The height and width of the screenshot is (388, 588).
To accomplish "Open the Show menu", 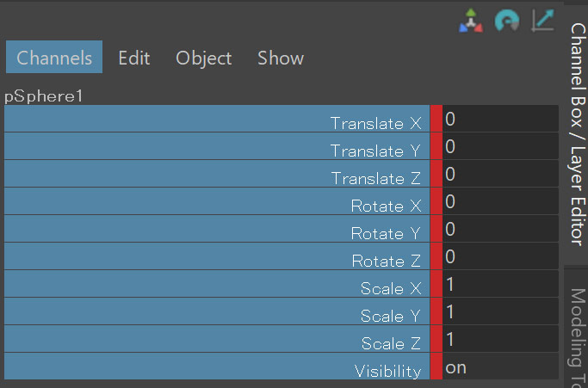I will (x=280, y=58).
